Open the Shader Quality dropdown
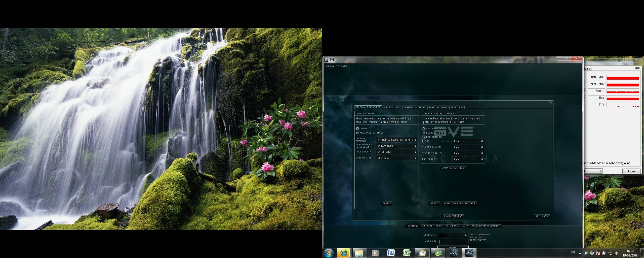The width and height of the screenshot is (644, 258). click(x=468, y=147)
